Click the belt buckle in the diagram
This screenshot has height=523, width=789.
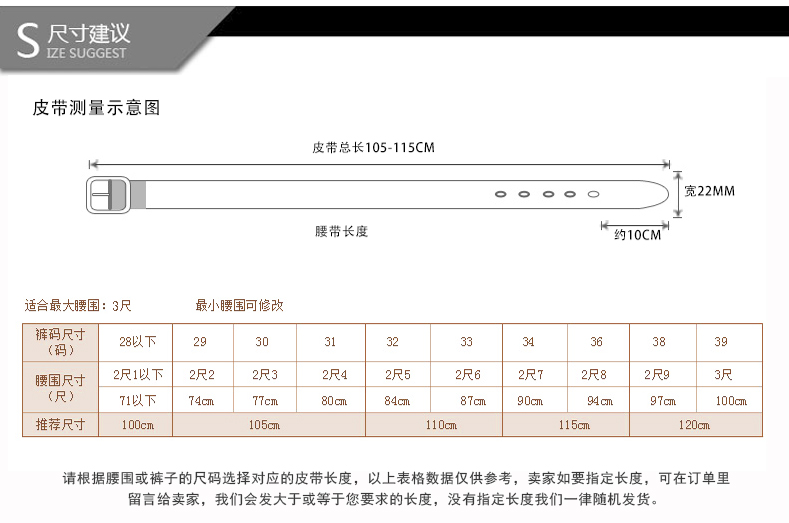tap(109, 194)
